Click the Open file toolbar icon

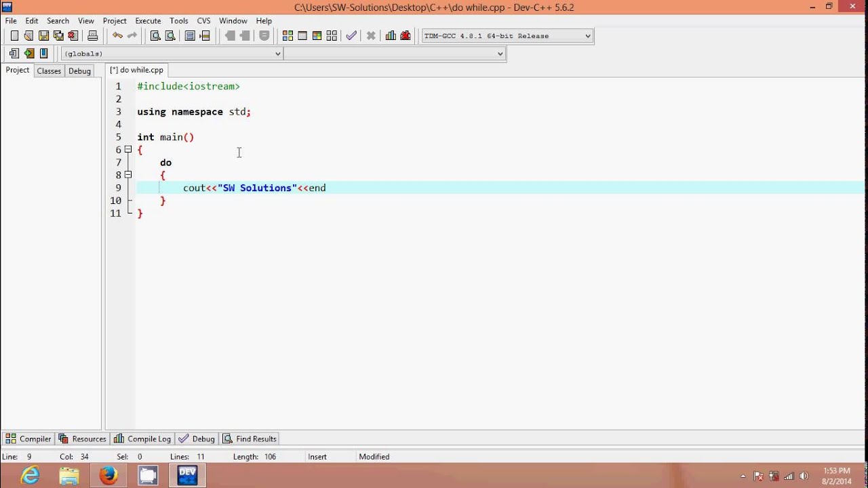click(x=28, y=36)
